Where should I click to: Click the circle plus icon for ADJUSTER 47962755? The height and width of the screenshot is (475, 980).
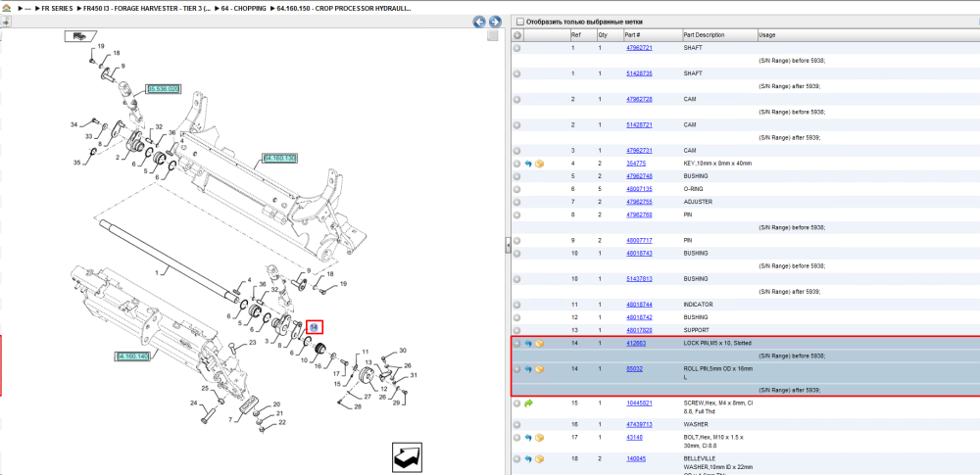coord(516,202)
